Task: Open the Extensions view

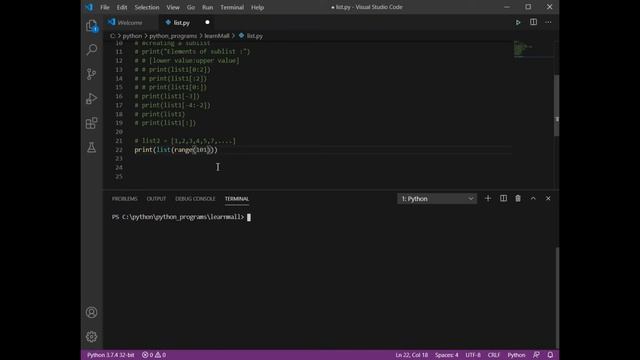Action: pos(91,123)
